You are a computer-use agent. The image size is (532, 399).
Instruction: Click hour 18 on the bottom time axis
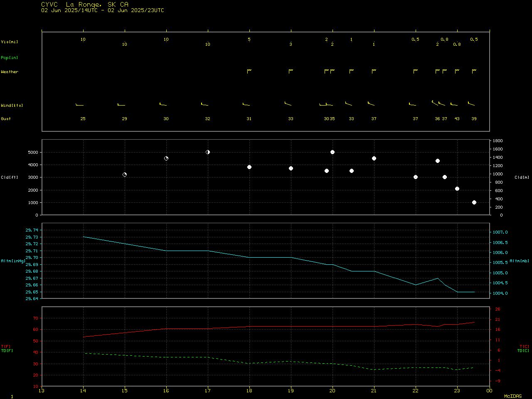[249, 391]
